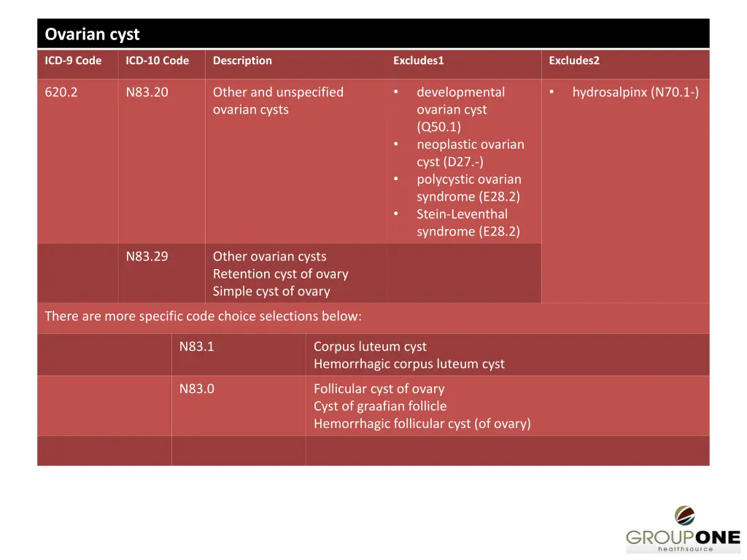Click the GROUPONE healthsource wordmark
Viewport: 747px width, 560px height.
(x=683, y=540)
